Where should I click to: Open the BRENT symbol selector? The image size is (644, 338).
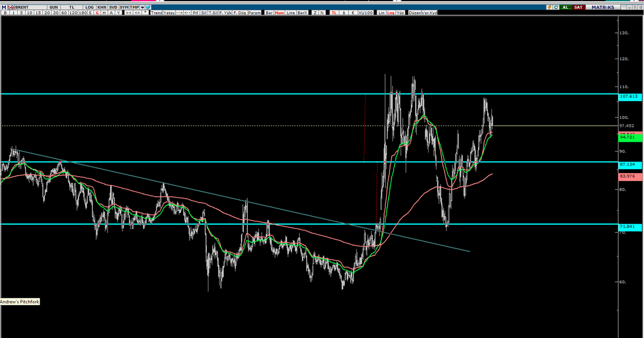[31, 8]
